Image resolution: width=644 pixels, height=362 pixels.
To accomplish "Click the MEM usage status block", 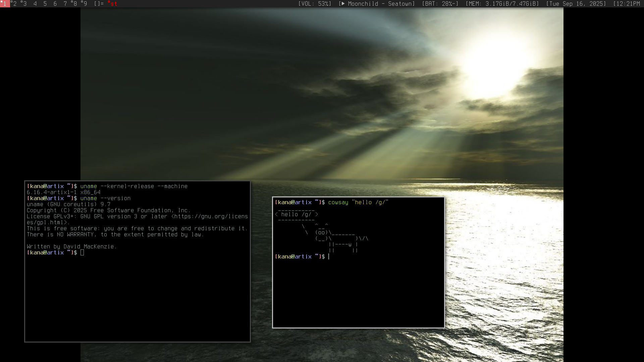I will click(502, 4).
